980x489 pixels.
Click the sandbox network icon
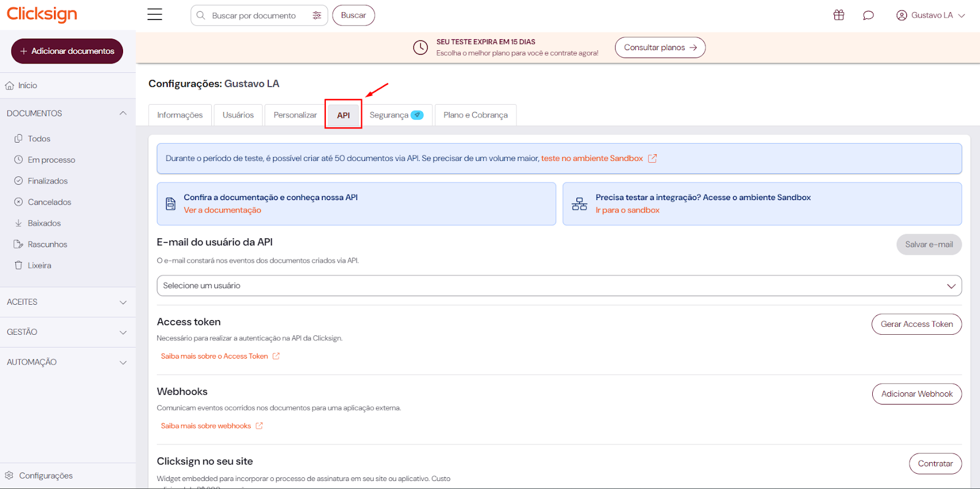click(579, 204)
